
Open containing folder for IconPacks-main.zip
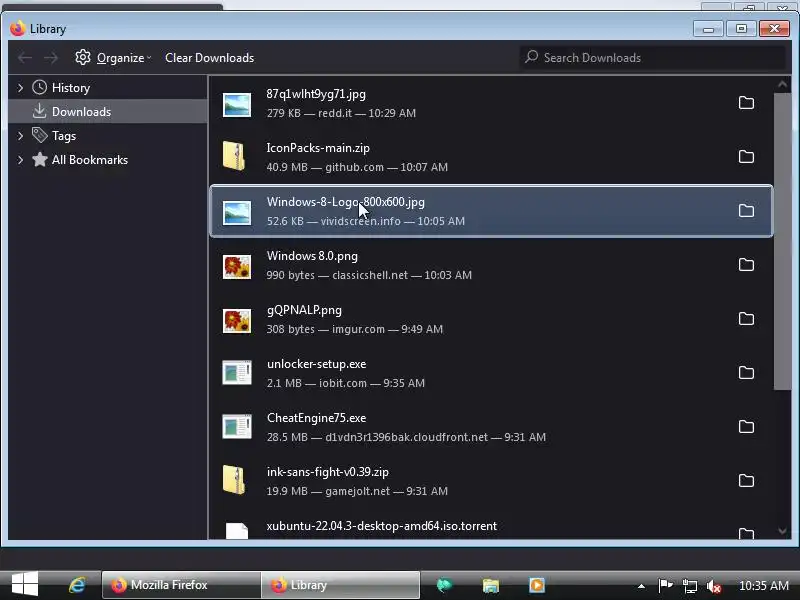(x=746, y=157)
